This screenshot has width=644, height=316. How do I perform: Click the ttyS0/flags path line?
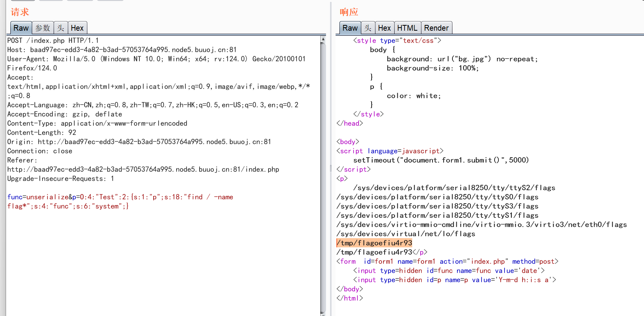[x=438, y=197]
